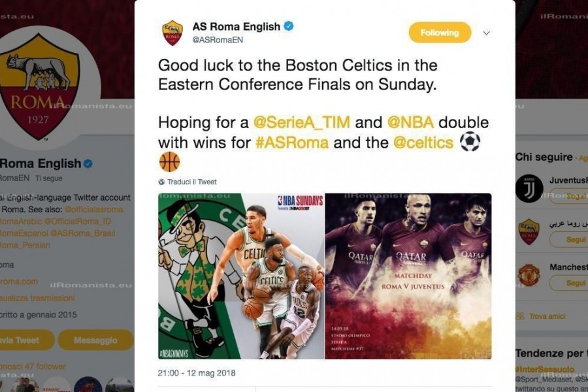Click the @celtics mention in tweet
The image size is (588, 392).
pos(423,142)
